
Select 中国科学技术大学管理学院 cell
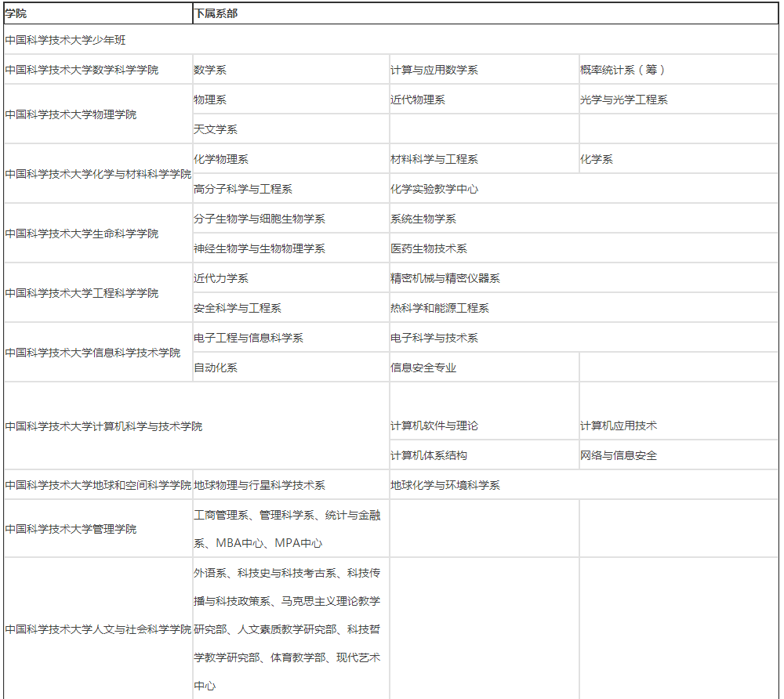(98, 529)
